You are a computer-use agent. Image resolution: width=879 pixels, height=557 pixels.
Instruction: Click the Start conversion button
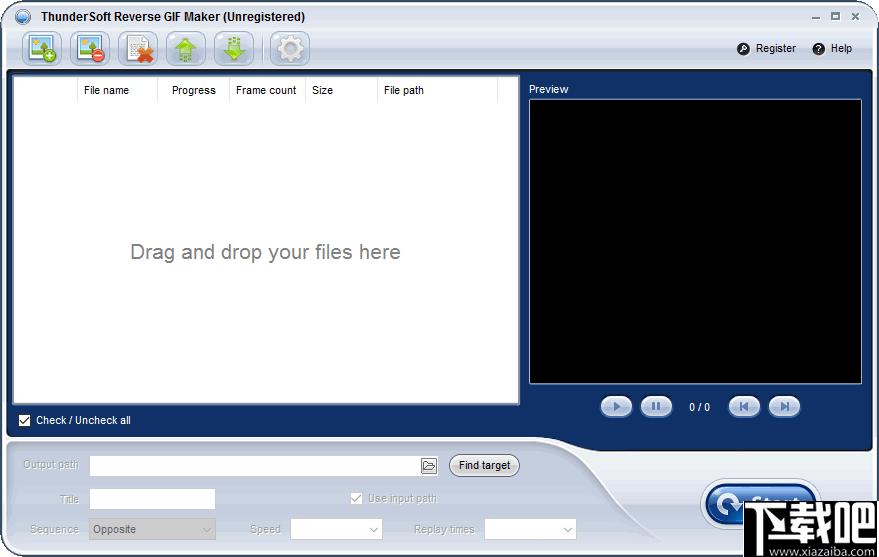(760, 503)
